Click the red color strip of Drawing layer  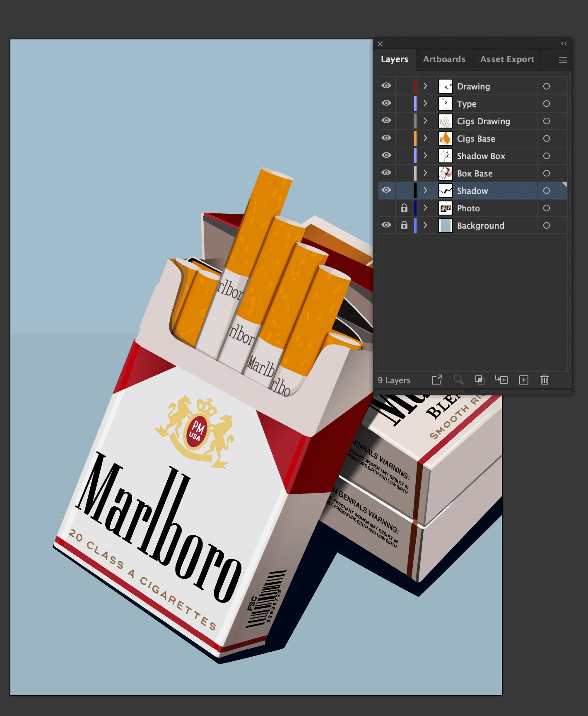pyautogui.click(x=415, y=86)
